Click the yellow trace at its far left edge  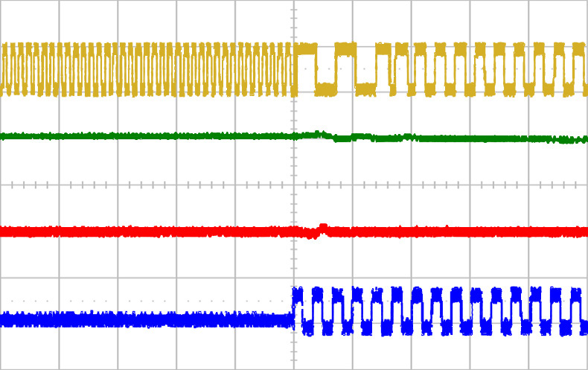[4, 69]
